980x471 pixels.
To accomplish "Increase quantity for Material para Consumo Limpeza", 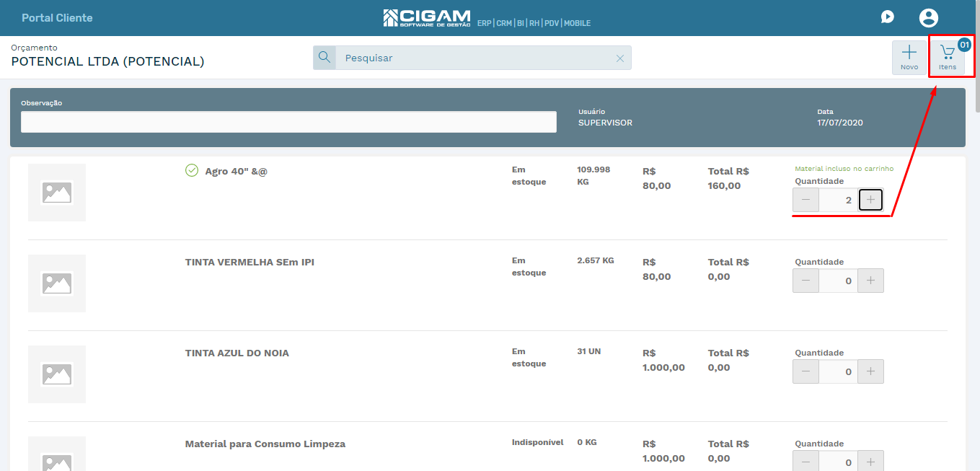I will pos(870,462).
